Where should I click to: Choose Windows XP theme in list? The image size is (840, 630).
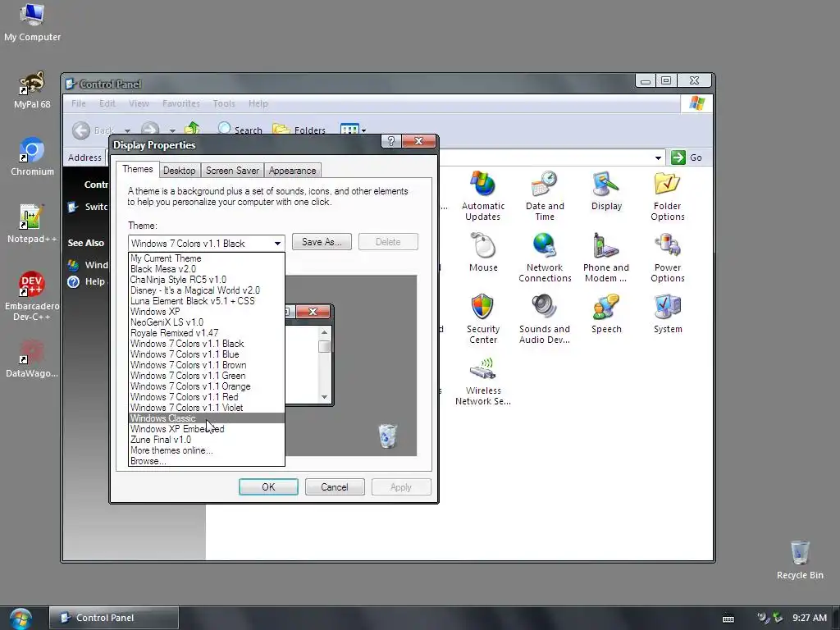pos(207,312)
